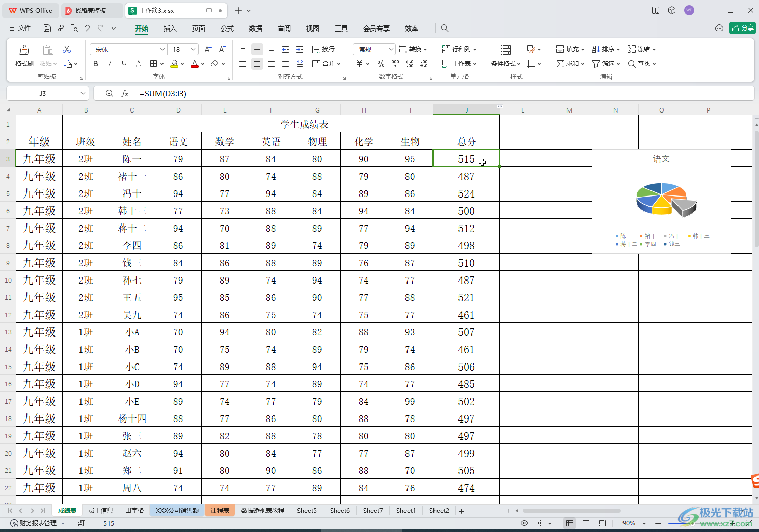Viewport: 759px width, 532px height.
Task: Switch to page layout view in status bar
Action: [x=586, y=523]
